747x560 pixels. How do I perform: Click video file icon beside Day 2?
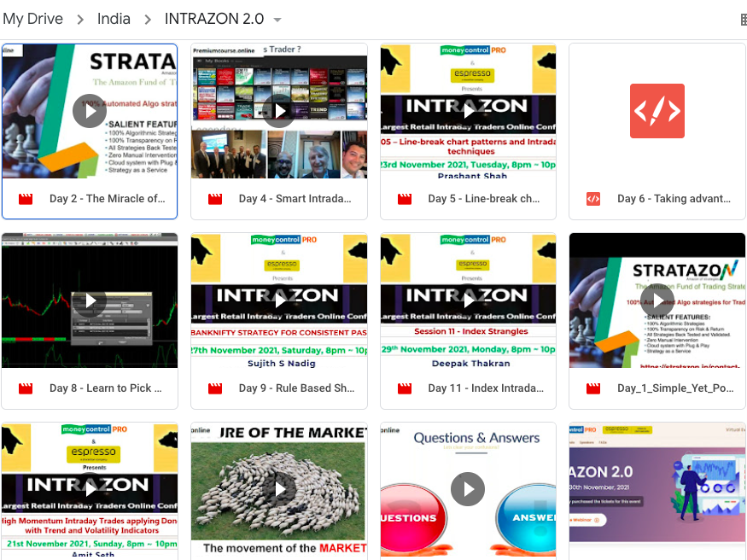pyautogui.click(x=26, y=199)
